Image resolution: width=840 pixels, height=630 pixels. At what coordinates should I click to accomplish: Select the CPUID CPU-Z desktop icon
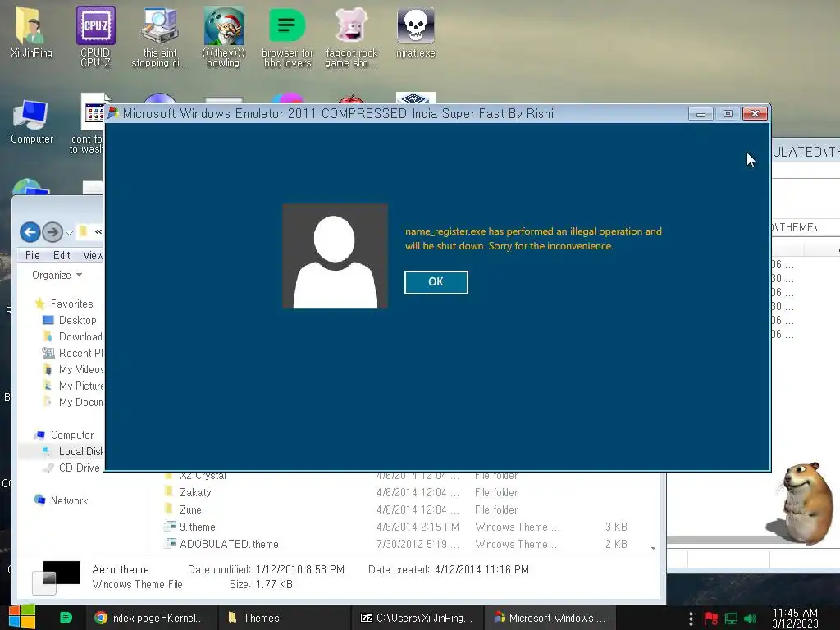click(95, 36)
